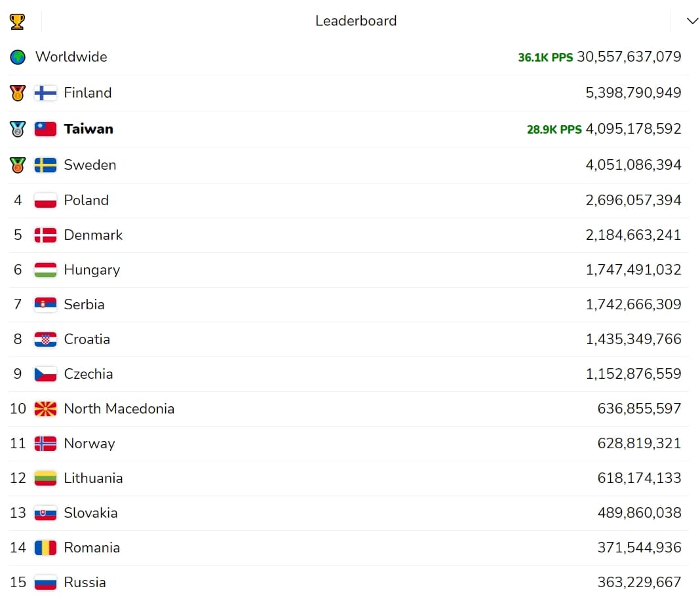Click the green 28.9K PPS Taiwan indicator
700x597 pixels.
554,130
